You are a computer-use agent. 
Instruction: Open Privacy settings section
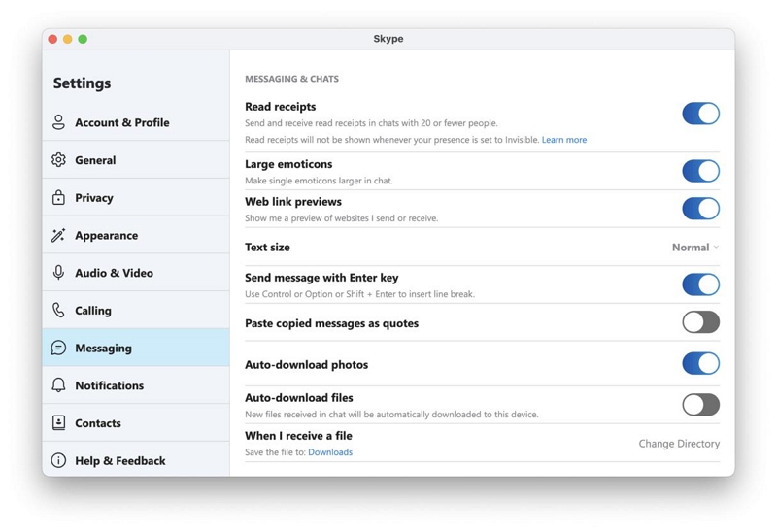[136, 197]
